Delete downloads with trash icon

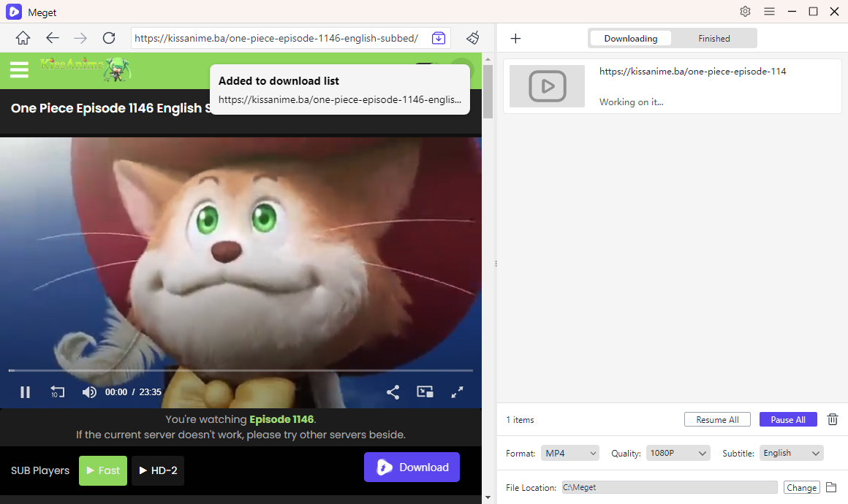832,419
